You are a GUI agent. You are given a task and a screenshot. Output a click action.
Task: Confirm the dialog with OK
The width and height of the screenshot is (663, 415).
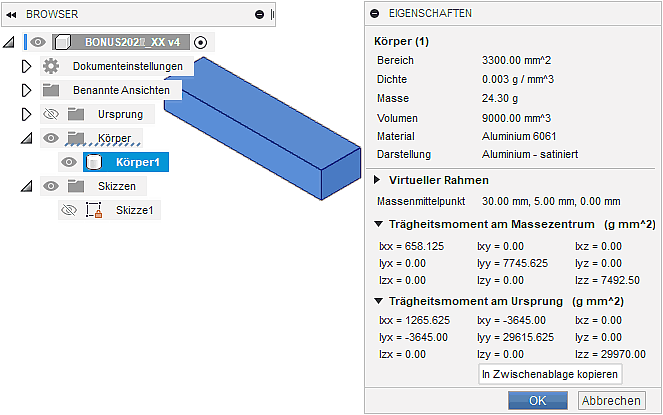click(x=538, y=400)
